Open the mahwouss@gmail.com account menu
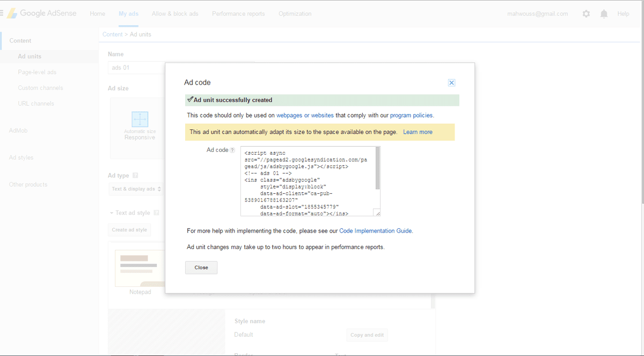Image resolution: width=644 pixels, height=356 pixels. pyautogui.click(x=537, y=14)
